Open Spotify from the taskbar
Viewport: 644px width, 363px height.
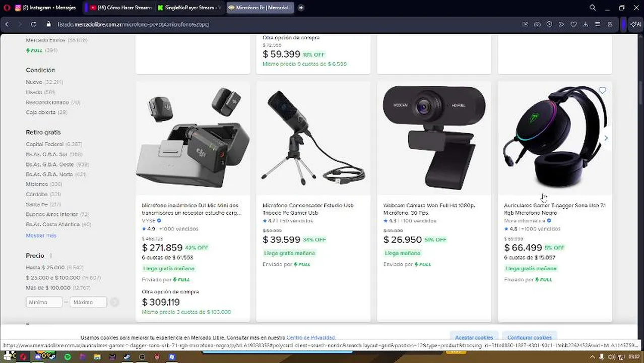click(x=68, y=357)
